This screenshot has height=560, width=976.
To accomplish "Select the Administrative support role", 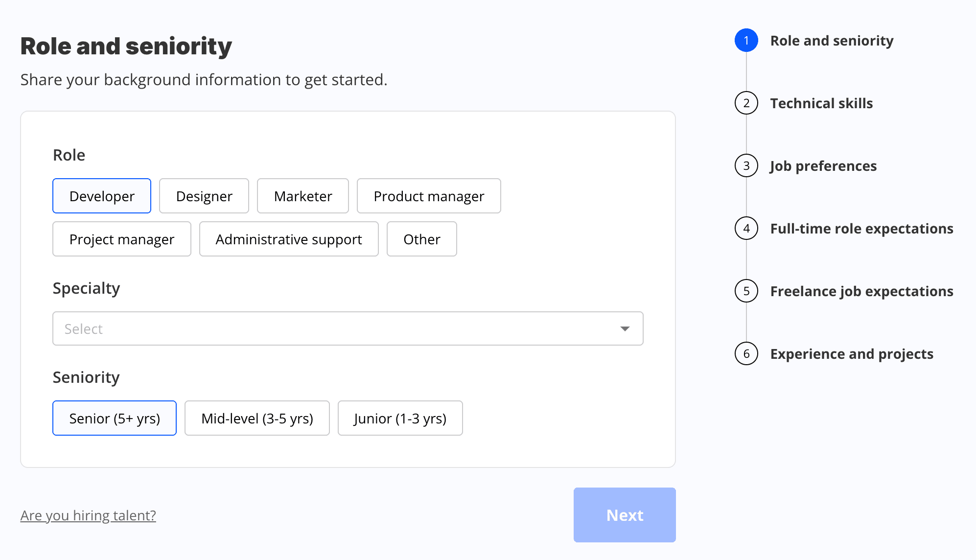I will 289,239.
